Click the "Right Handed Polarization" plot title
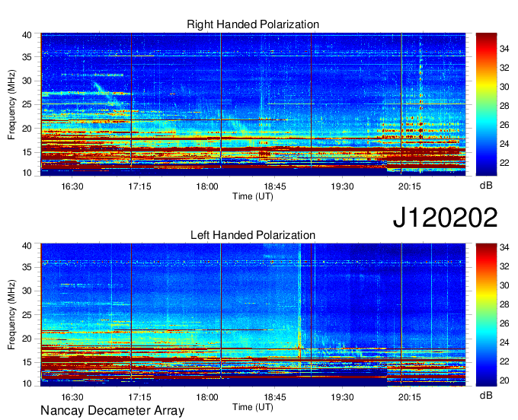This screenshot has height=420, width=518. (253, 24)
